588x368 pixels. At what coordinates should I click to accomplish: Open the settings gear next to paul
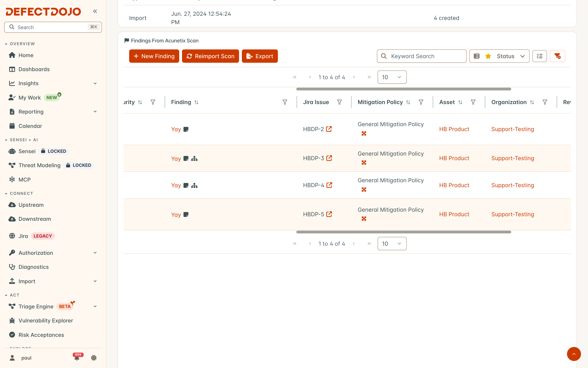click(94, 358)
